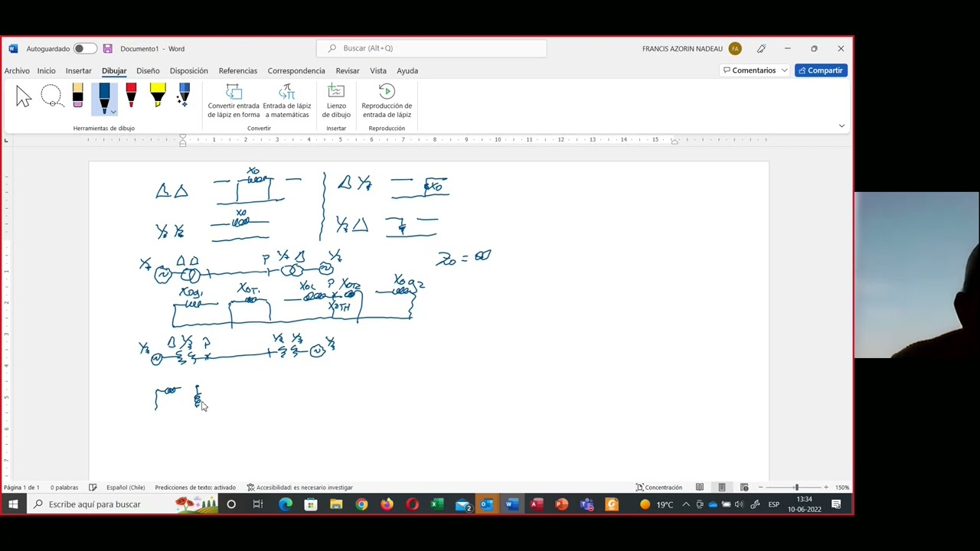Screen dimensions: 980x551
Task: Open Opera browser from the taskbar
Action: coord(412,504)
